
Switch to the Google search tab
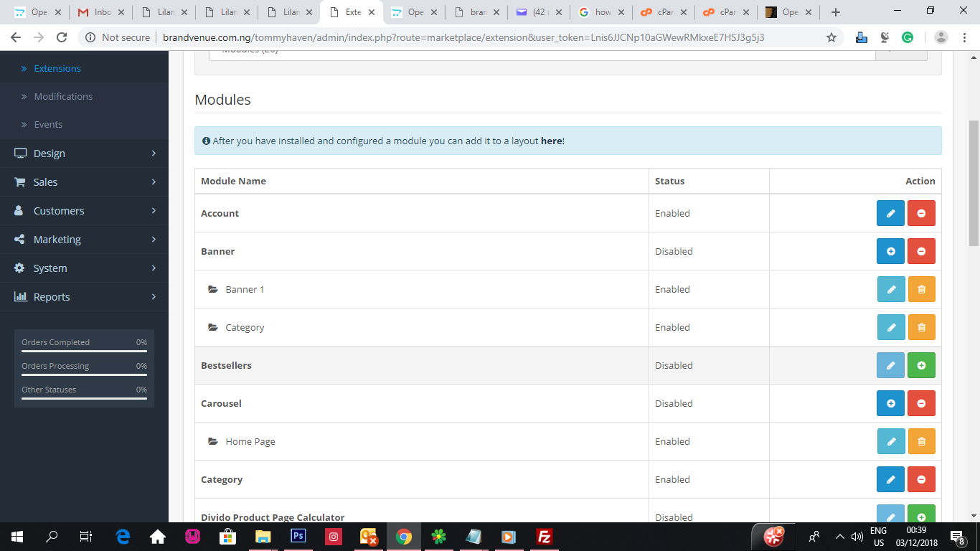tap(601, 12)
